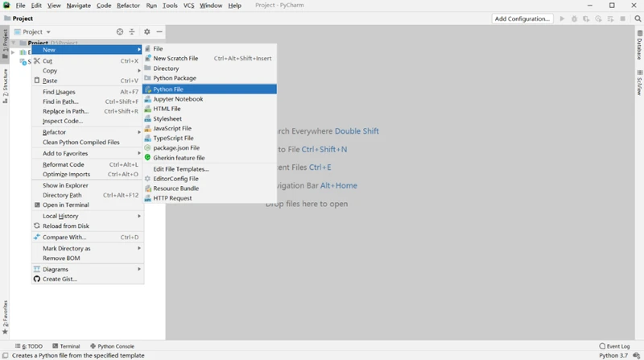This screenshot has height=360, width=644.
Task: Click the Jupyter Notebook icon
Action: tap(148, 99)
